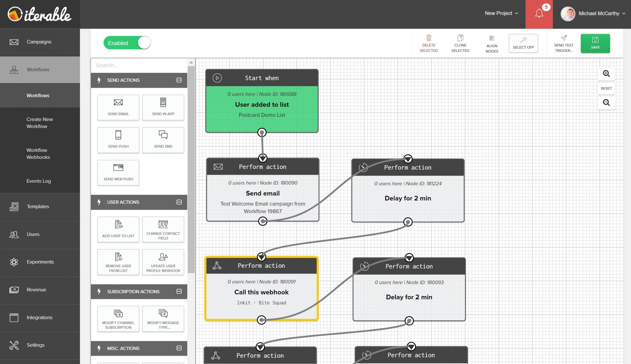The width and height of the screenshot is (631, 364).
Task: Collapse the Send Actions section
Action: 179,80
